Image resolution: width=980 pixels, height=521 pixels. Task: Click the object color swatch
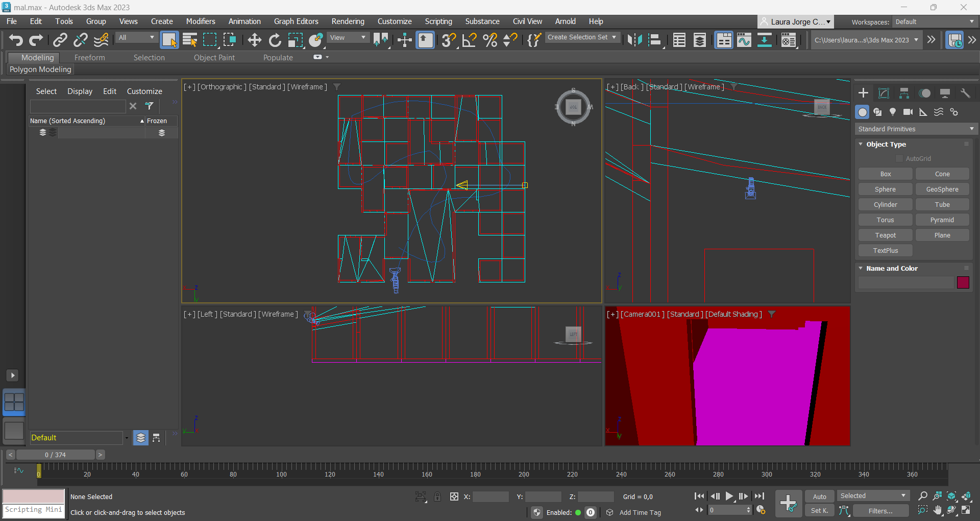pyautogui.click(x=963, y=282)
